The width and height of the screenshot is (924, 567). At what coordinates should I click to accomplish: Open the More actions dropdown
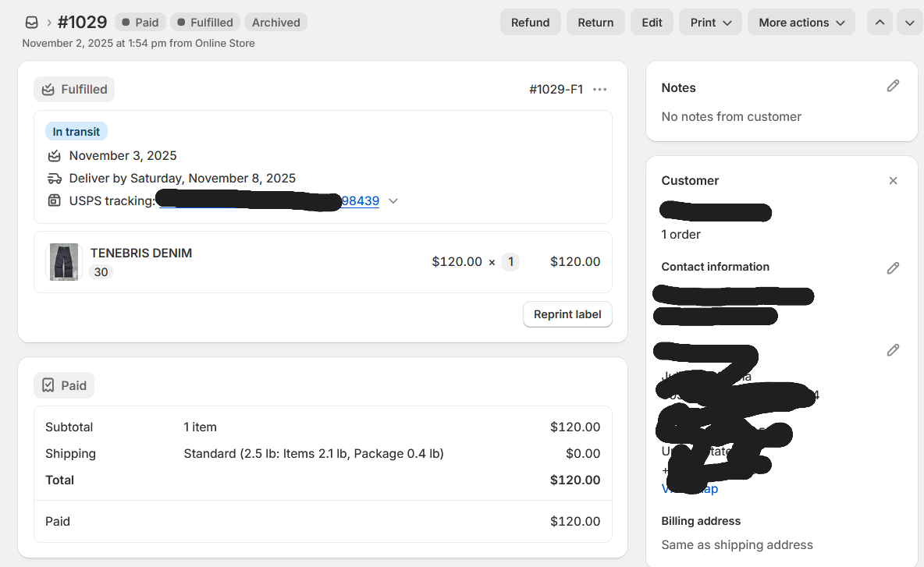click(x=801, y=23)
